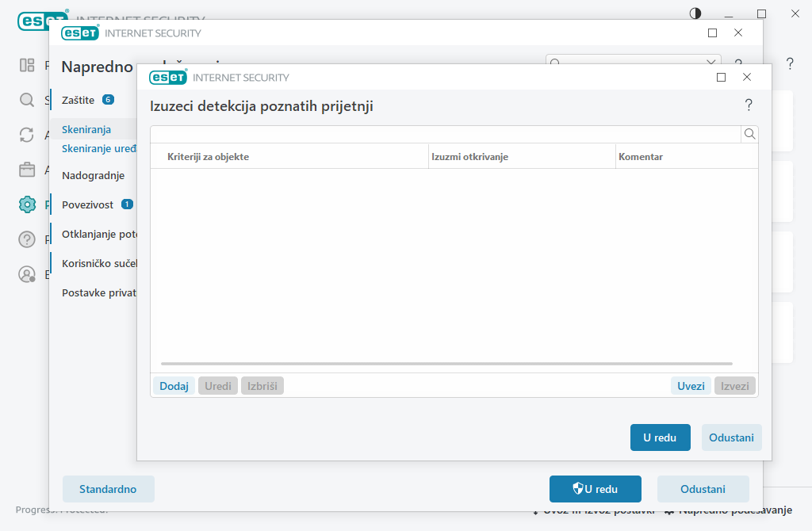This screenshot has width=812, height=531.
Task: Open computer scan magnifier icon in main sidebar
Action: tap(27, 100)
